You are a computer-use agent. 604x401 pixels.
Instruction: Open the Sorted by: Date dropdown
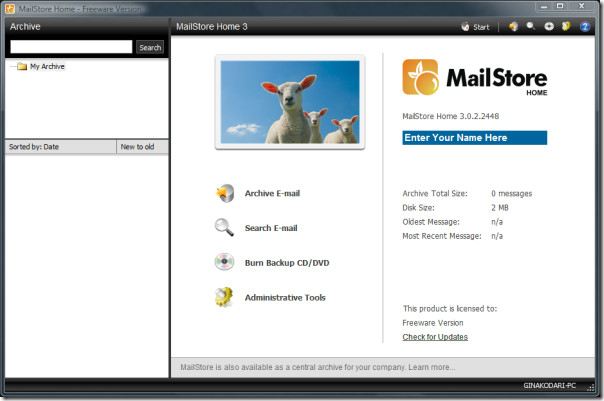[x=60, y=147]
